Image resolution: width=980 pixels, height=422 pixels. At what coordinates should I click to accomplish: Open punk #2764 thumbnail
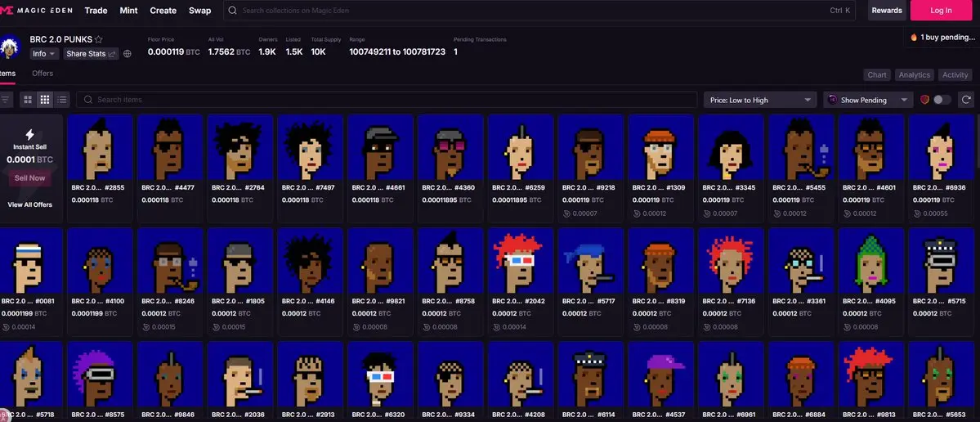[240, 147]
